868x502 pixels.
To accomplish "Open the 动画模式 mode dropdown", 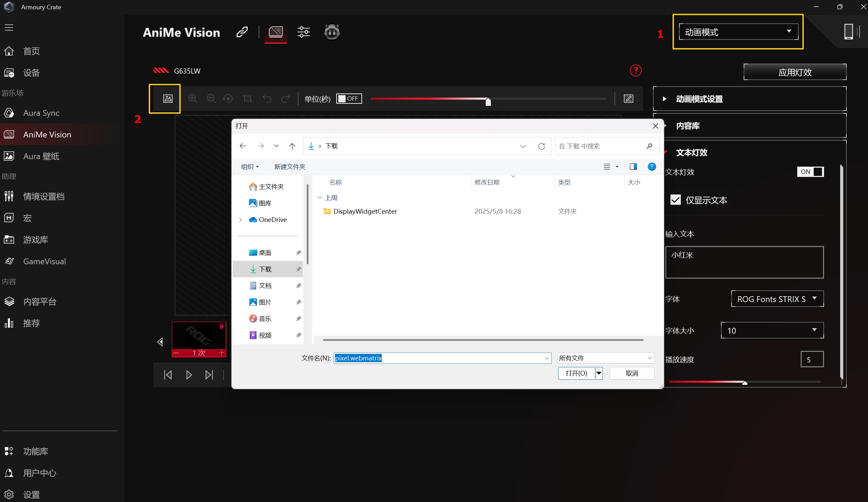I will [739, 32].
